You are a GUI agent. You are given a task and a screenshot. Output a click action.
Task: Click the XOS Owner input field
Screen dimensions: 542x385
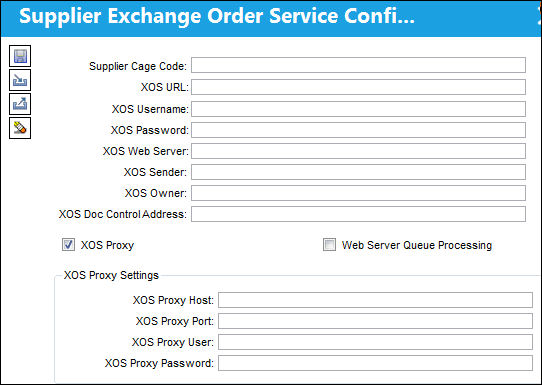358,193
